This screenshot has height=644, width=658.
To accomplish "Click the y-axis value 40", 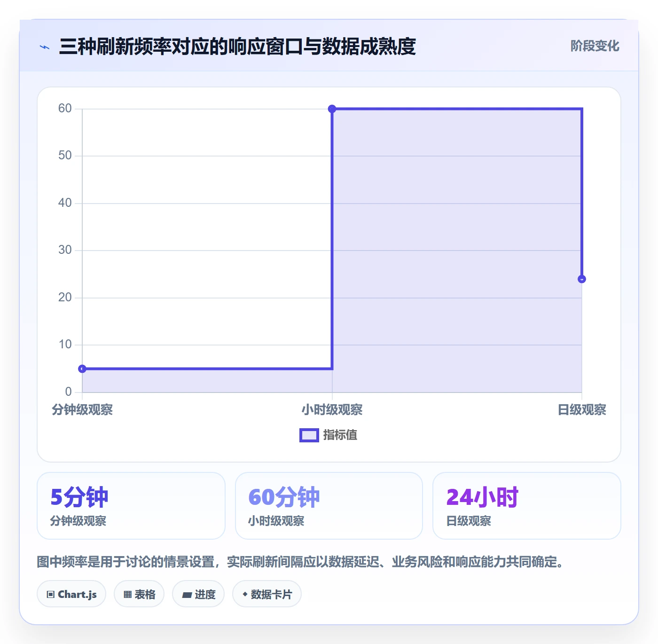I will (65, 203).
